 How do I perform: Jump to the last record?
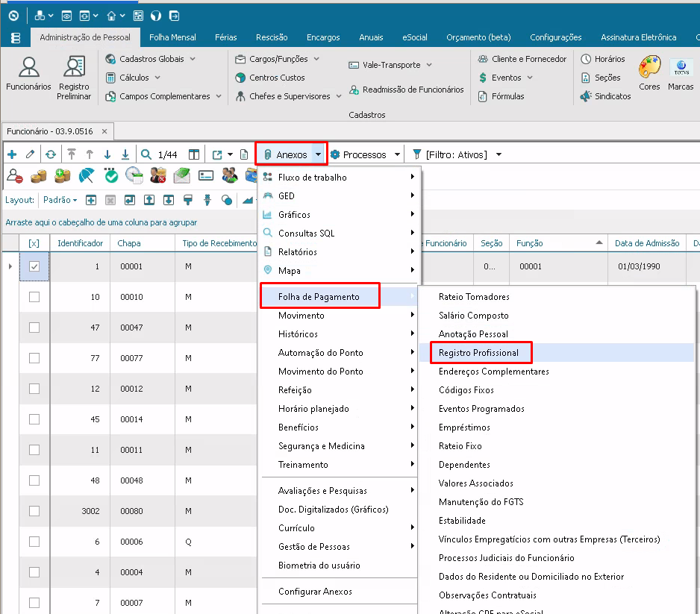tap(125, 154)
